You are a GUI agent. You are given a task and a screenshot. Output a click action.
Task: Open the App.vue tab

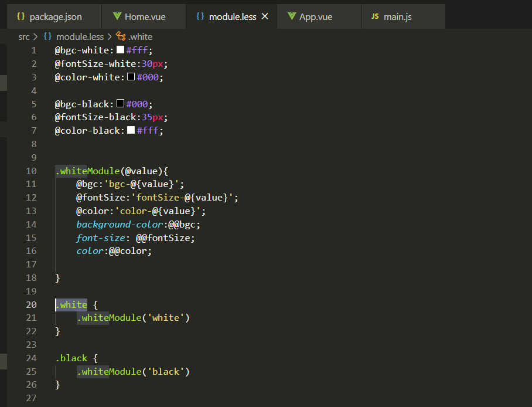coord(319,16)
